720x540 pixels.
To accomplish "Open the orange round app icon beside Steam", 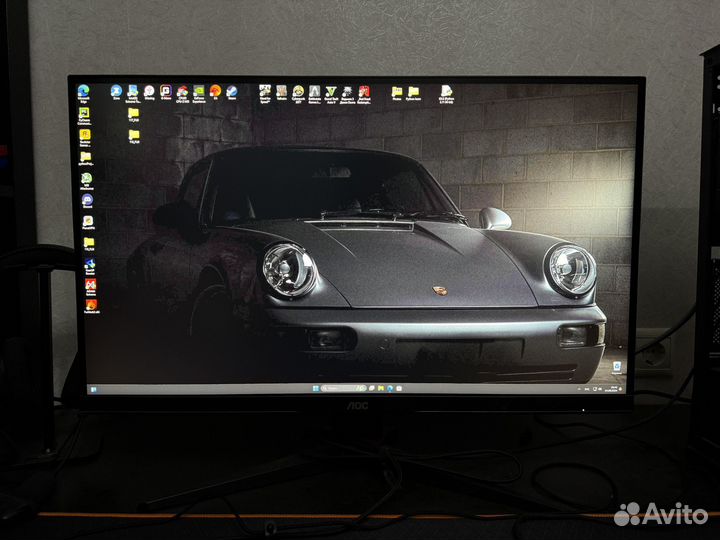I will point(215,92).
